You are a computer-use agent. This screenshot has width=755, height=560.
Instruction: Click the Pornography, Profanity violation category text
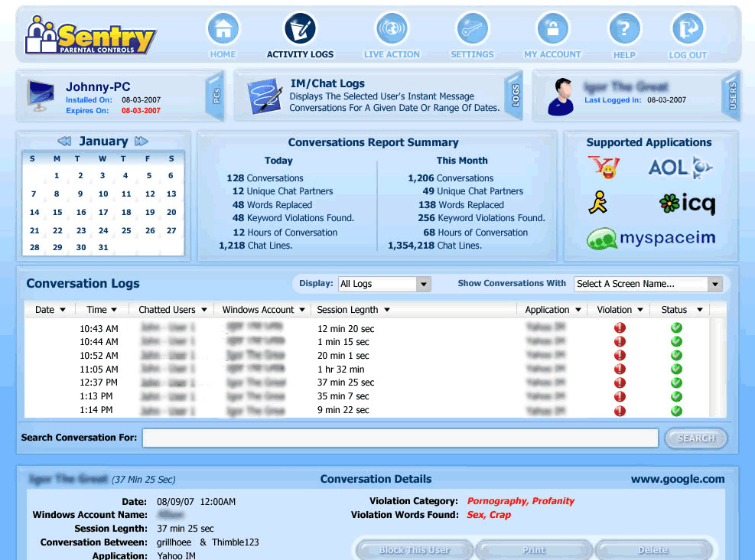click(x=520, y=501)
